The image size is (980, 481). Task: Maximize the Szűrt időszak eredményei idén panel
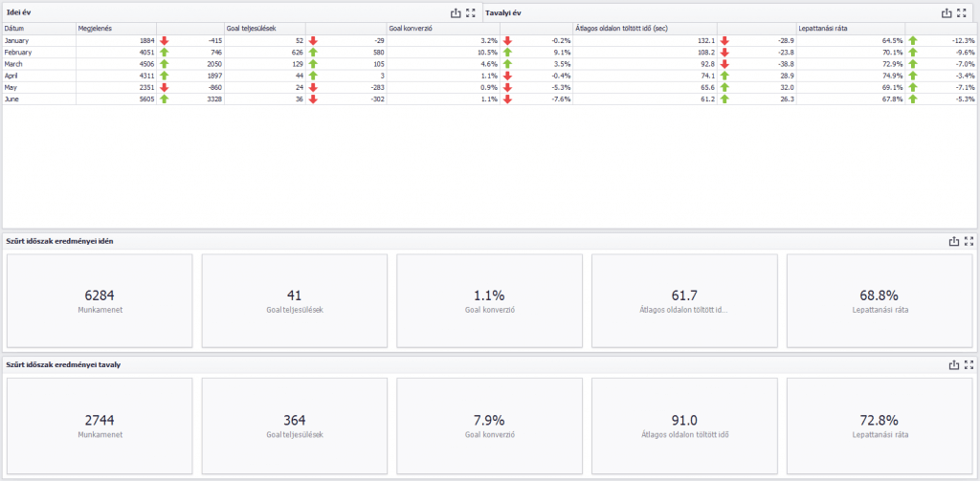point(969,241)
